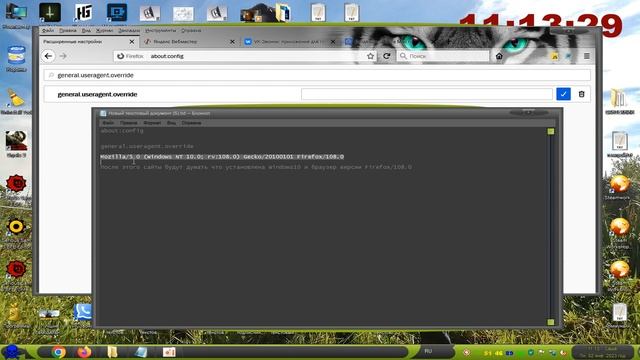Delete general.useragent.override with trash icon
Image resolution: width=640 pixels, height=360 pixels.
[x=582, y=94]
